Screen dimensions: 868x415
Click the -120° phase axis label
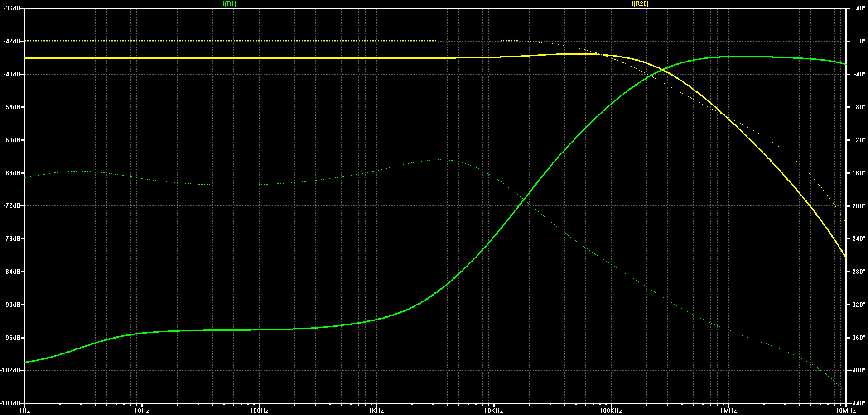pos(858,140)
